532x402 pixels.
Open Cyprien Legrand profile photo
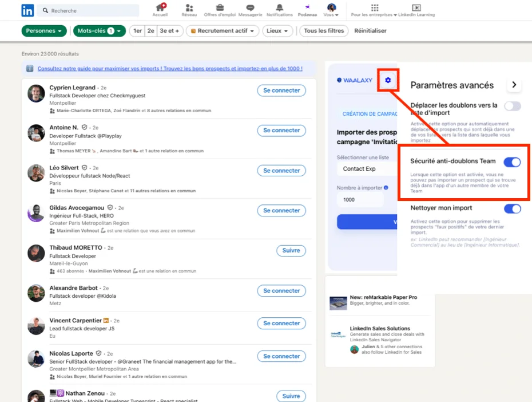pyautogui.click(x=36, y=93)
